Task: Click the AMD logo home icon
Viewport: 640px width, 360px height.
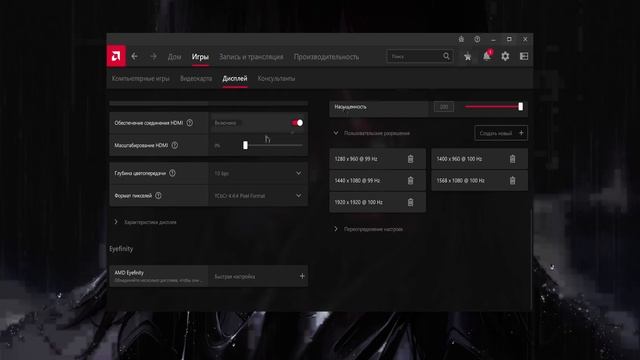Action: (116, 56)
